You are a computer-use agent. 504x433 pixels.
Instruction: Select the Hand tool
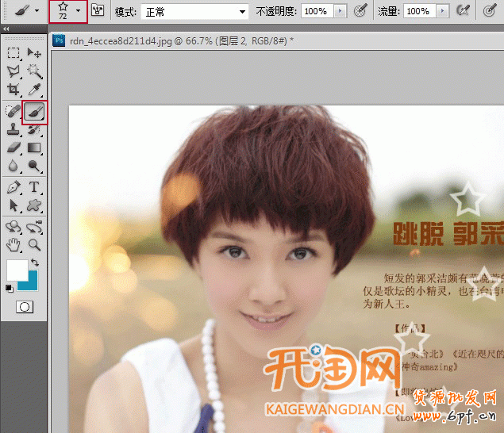tap(14, 245)
